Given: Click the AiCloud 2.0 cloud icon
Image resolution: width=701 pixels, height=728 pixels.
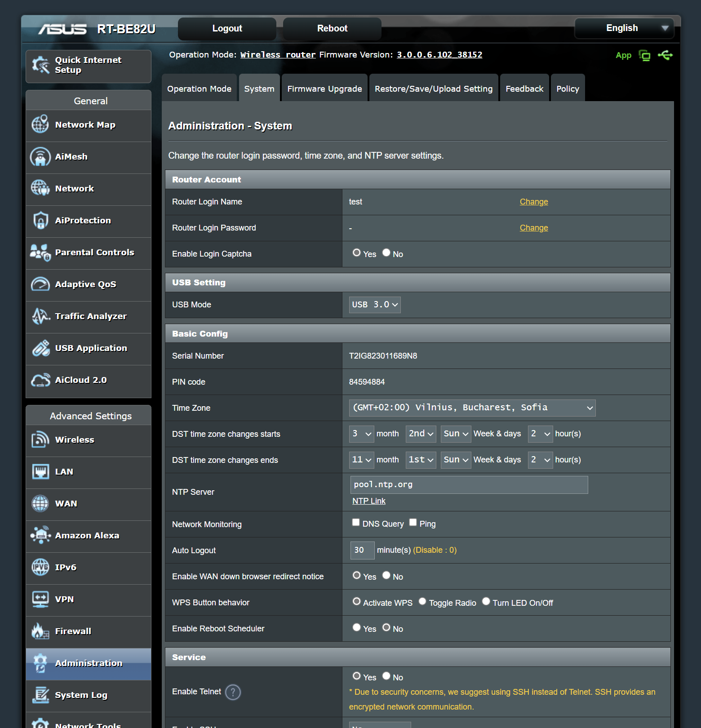Looking at the screenshot, I should tap(40, 380).
